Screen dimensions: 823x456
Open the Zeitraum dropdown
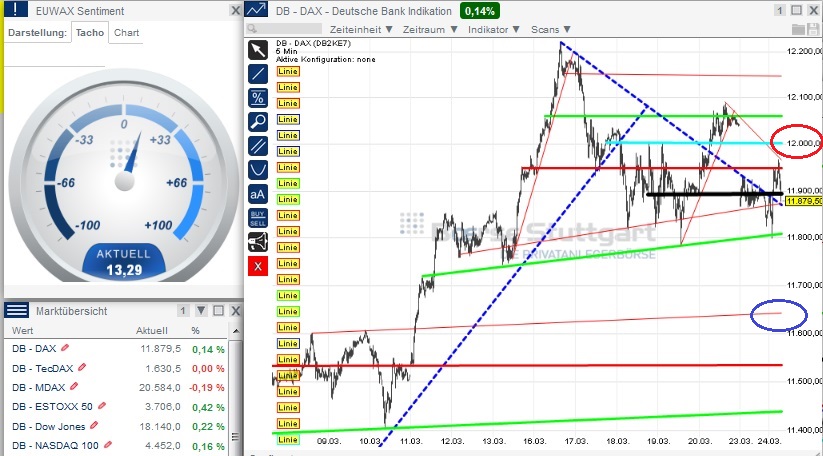pyautogui.click(x=430, y=29)
